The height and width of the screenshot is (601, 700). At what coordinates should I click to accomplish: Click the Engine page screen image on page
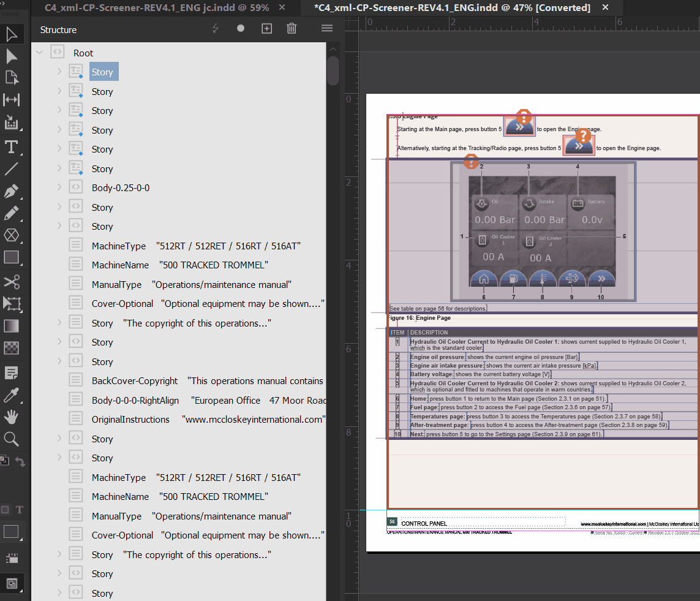click(543, 232)
